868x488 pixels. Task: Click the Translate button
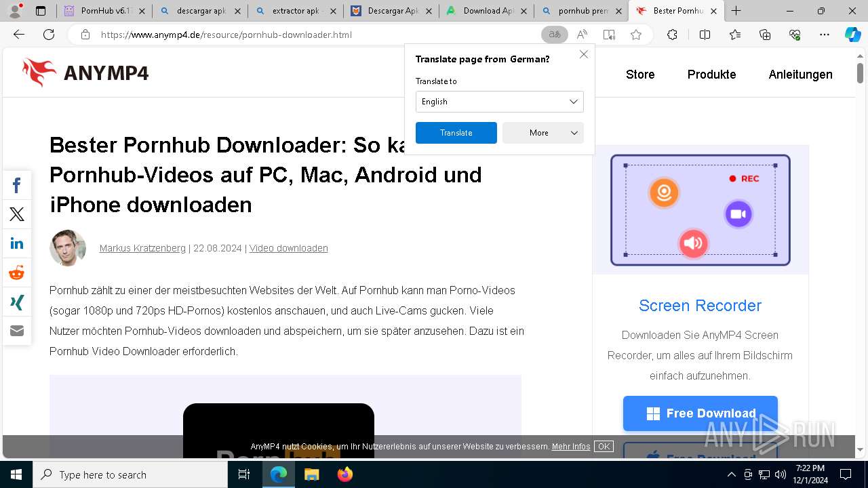(456, 133)
